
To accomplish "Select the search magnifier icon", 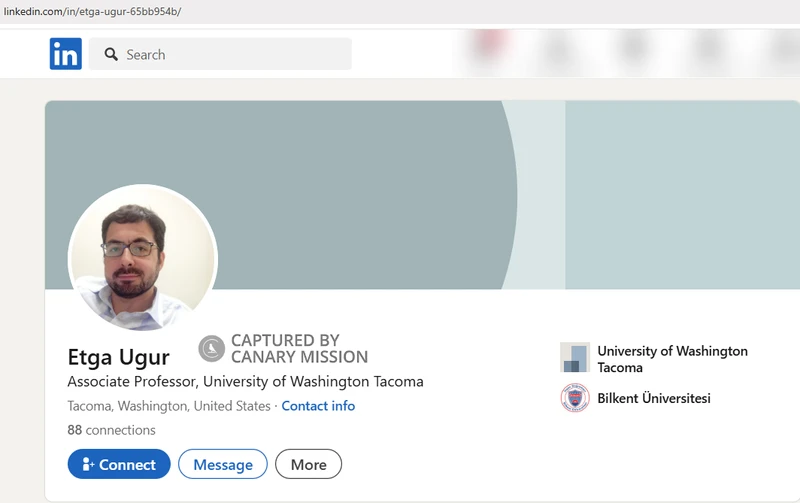I will coord(111,54).
